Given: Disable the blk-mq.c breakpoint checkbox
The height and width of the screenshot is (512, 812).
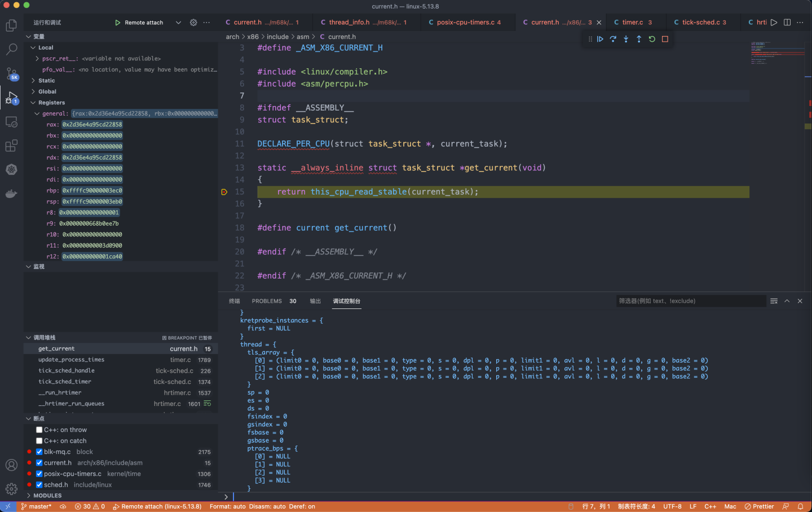Looking at the screenshot, I should click(x=39, y=451).
